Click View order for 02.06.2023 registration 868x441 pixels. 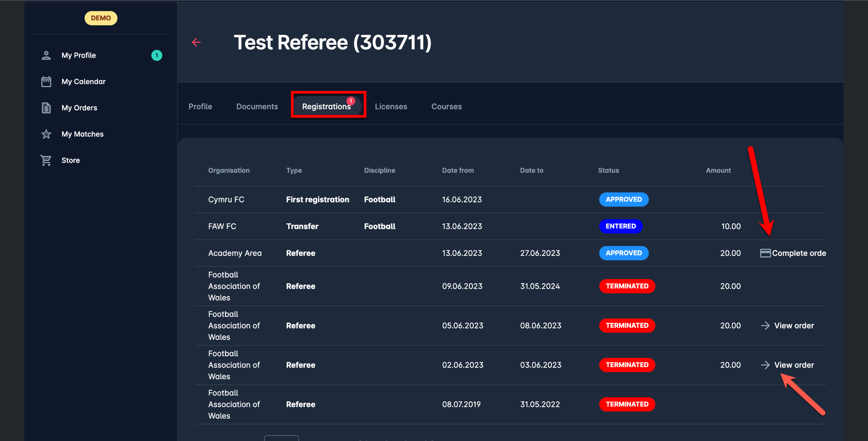point(793,365)
